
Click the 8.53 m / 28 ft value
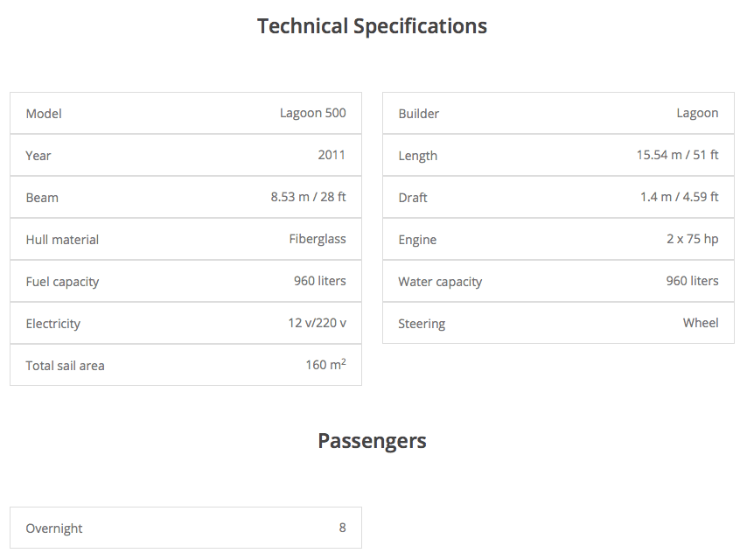pyautogui.click(x=308, y=197)
